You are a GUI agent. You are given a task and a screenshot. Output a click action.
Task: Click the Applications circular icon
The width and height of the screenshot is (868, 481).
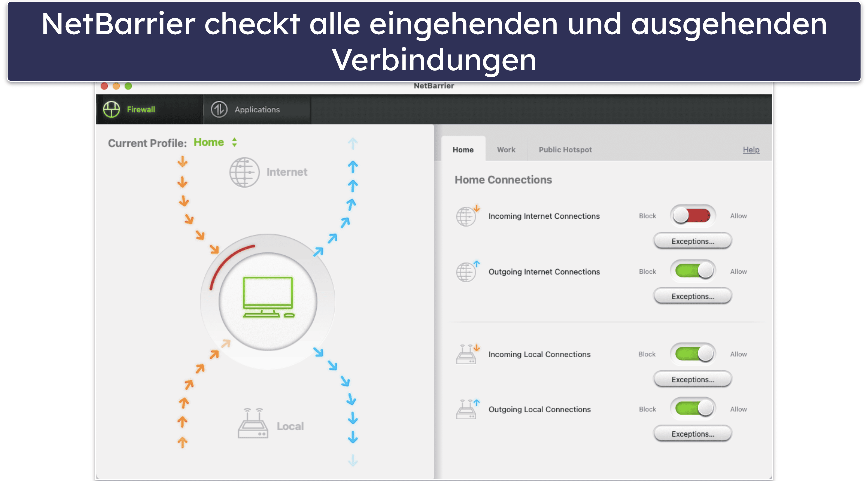point(219,109)
